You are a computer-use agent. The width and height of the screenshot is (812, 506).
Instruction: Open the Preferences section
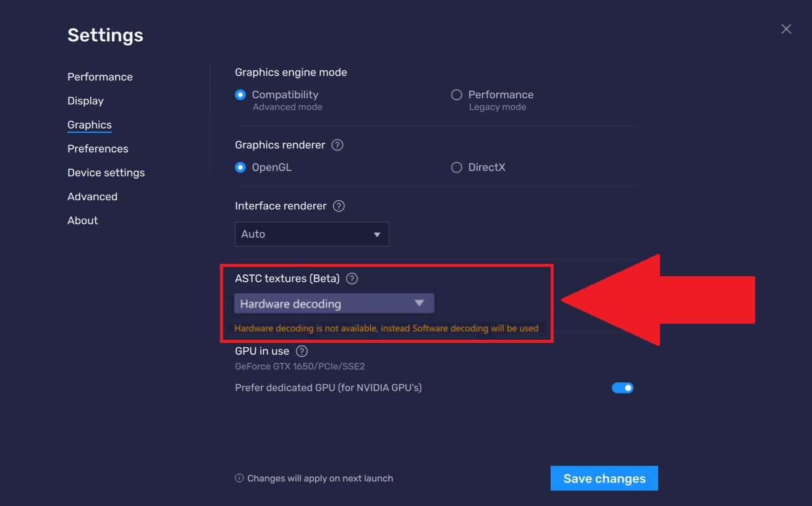coord(98,148)
